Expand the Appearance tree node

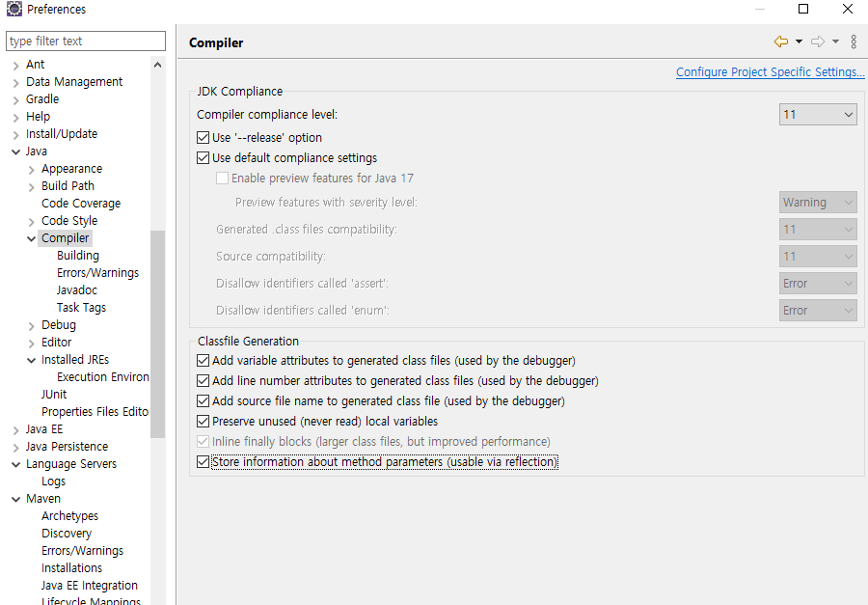tap(32, 170)
